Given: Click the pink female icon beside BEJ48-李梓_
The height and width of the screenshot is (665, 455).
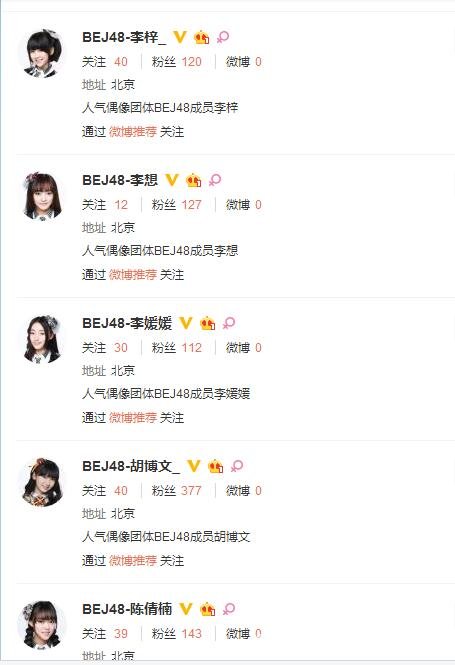Looking at the screenshot, I should [223, 37].
